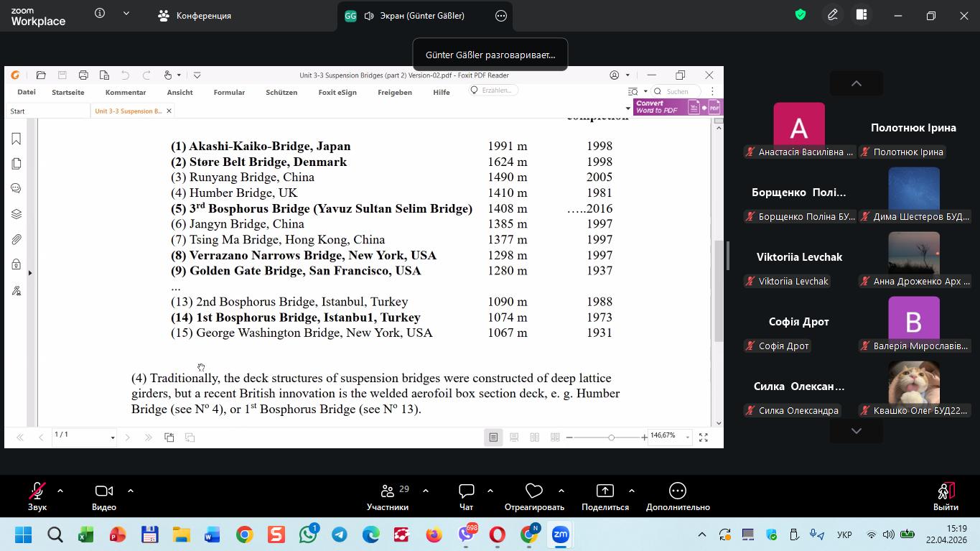Expand audio options arrow next to Звук
This screenshot has height=551, width=980.
click(x=60, y=491)
